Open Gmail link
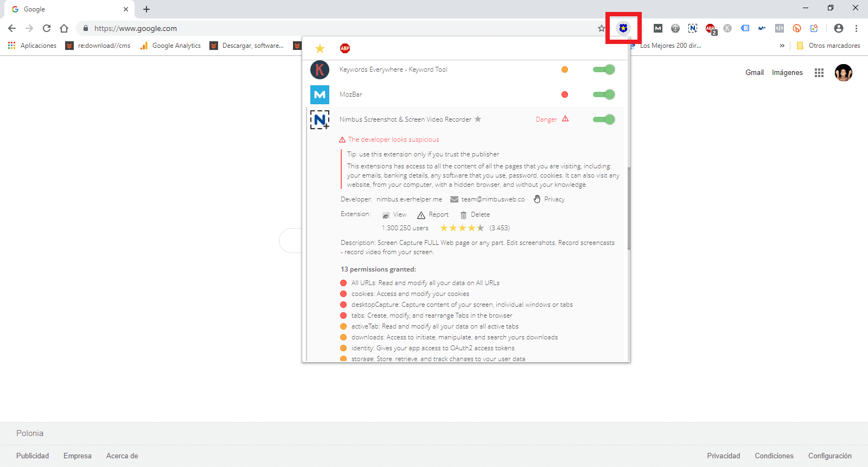Viewport: 868px width, 467px height. coord(754,72)
